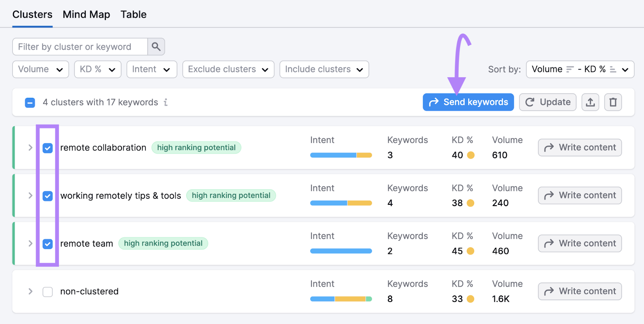Click the export upload icon
Image resolution: width=644 pixels, height=324 pixels.
pos(590,102)
